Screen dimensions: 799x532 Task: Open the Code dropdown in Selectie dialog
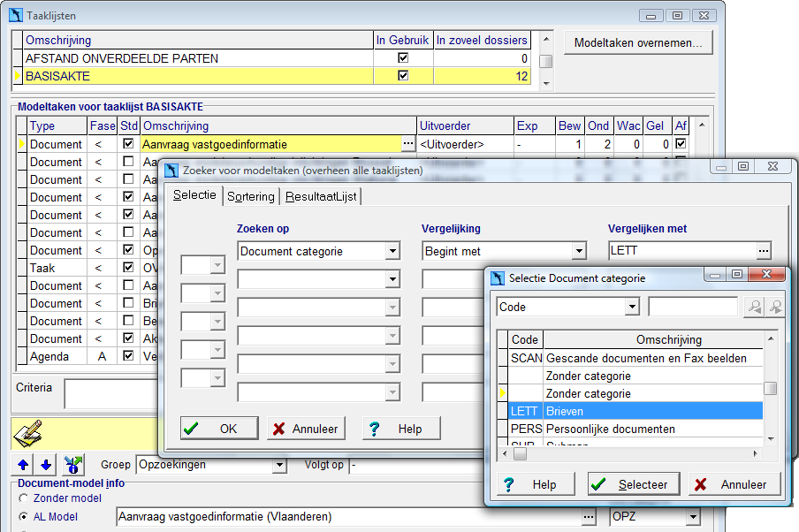632,307
